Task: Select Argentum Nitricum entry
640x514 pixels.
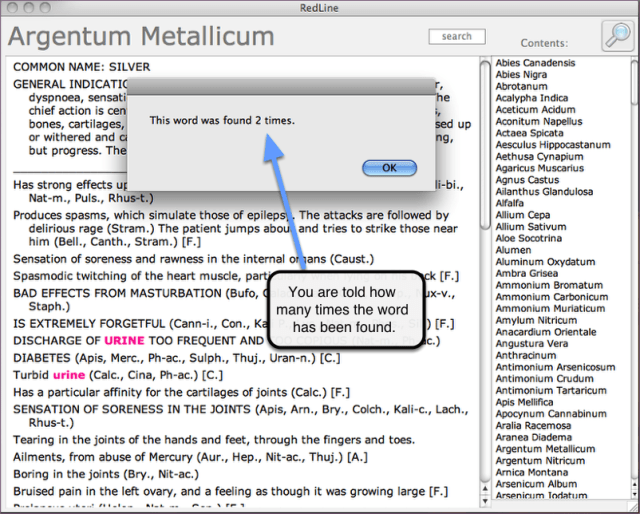Action: point(540,461)
